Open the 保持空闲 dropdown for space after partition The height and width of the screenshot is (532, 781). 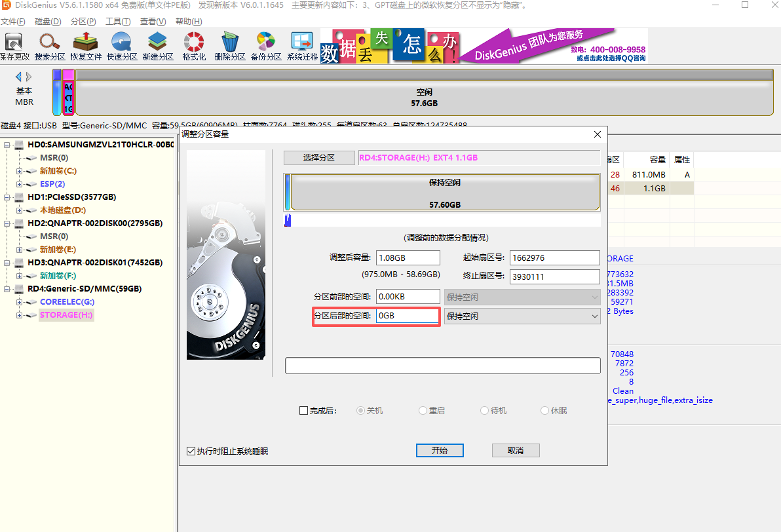click(x=522, y=316)
